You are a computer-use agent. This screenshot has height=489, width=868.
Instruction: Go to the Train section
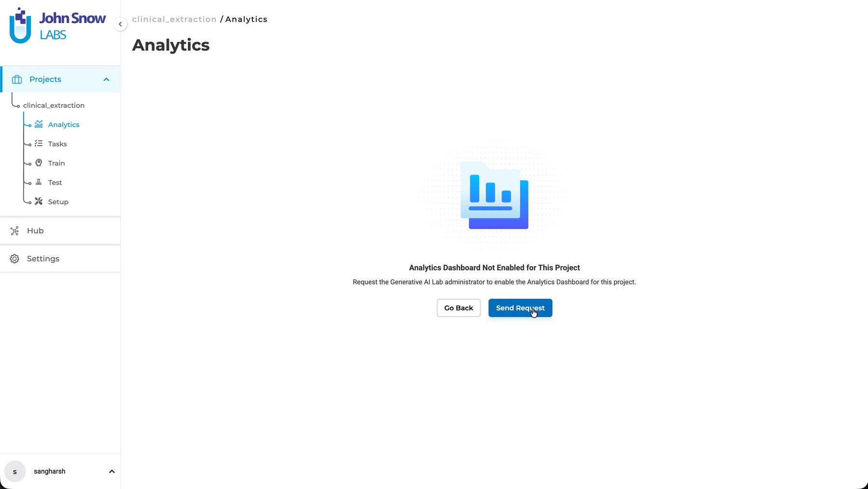click(56, 163)
